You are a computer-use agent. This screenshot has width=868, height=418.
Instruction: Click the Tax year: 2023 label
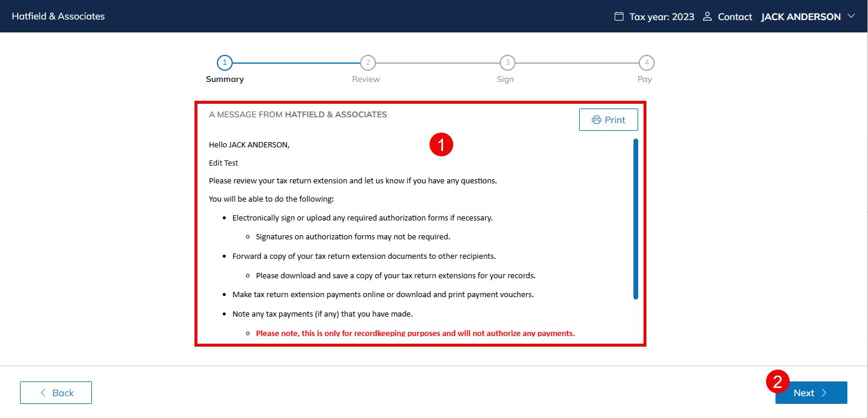point(661,17)
